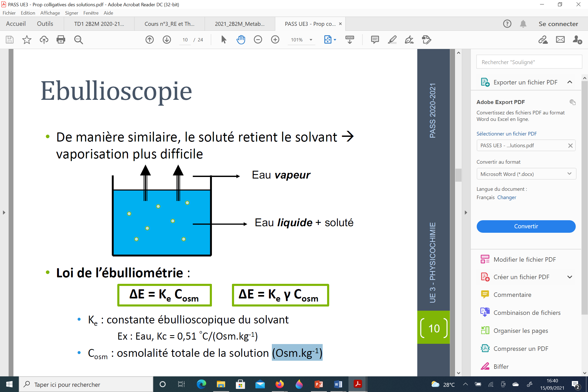Click the Changer language link
The width and height of the screenshot is (588, 392).
click(x=506, y=197)
